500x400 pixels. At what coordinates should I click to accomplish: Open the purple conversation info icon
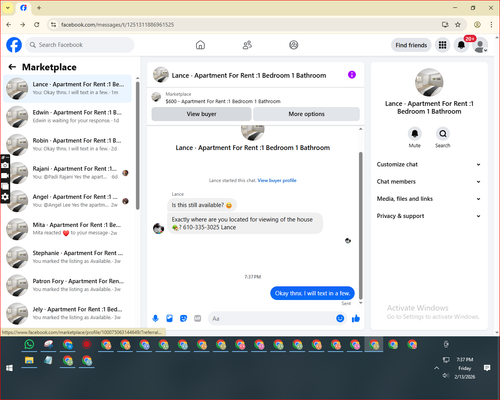tap(352, 75)
